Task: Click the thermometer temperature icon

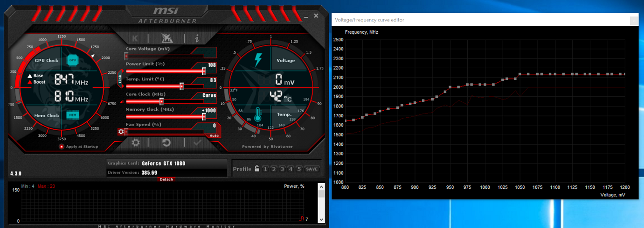Action: [x=258, y=115]
